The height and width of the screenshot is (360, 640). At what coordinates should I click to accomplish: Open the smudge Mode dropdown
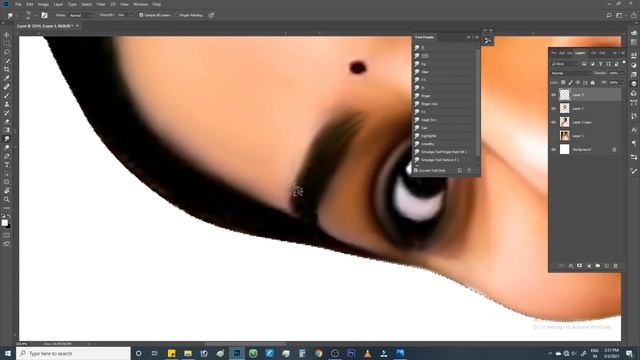click(x=80, y=15)
